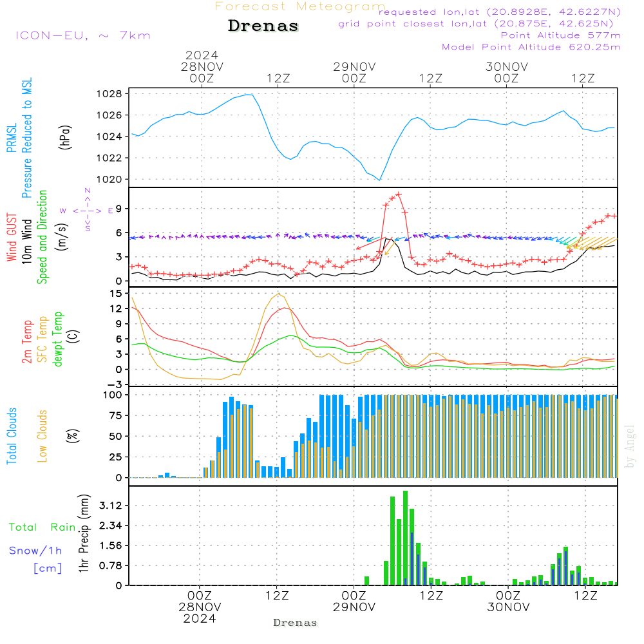Click the wind gust peak marker near 10 m/s

398,194
